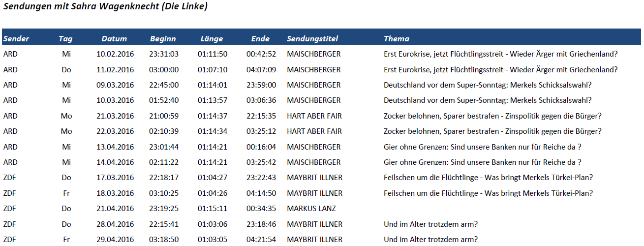Click the Sender column header
The height and width of the screenshot is (246, 644).
click(16, 39)
